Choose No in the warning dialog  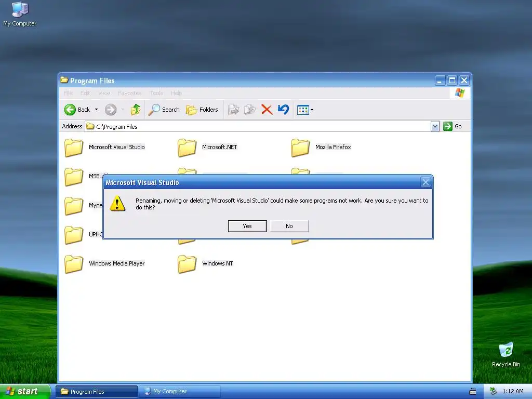pyautogui.click(x=289, y=226)
